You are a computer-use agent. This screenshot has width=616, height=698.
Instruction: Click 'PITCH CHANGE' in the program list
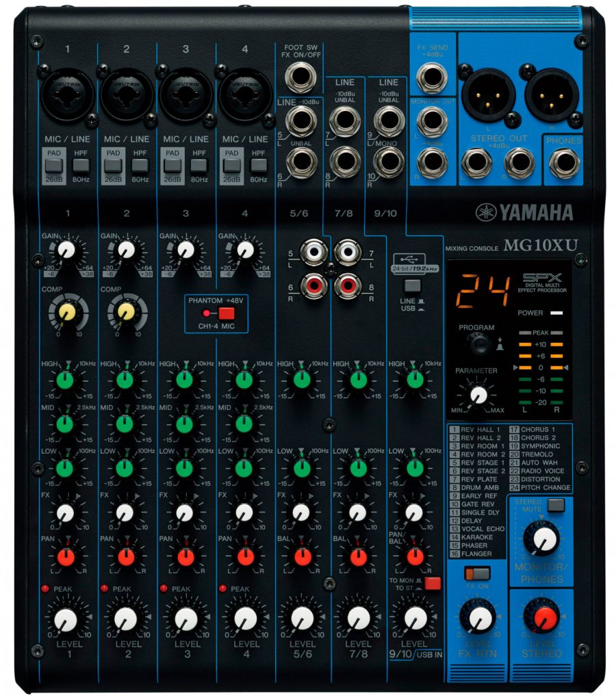pyautogui.click(x=546, y=487)
